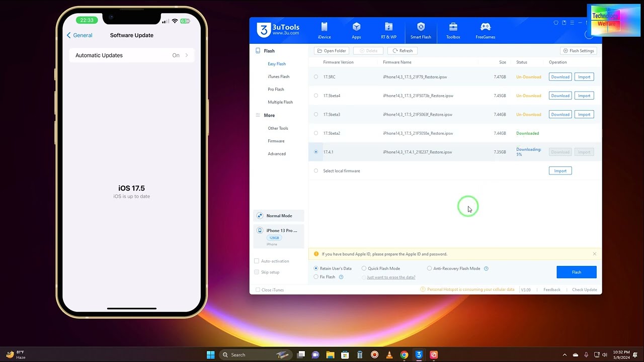Open Automatic Updates chevron on phone
644x362 pixels.
pos(187,55)
